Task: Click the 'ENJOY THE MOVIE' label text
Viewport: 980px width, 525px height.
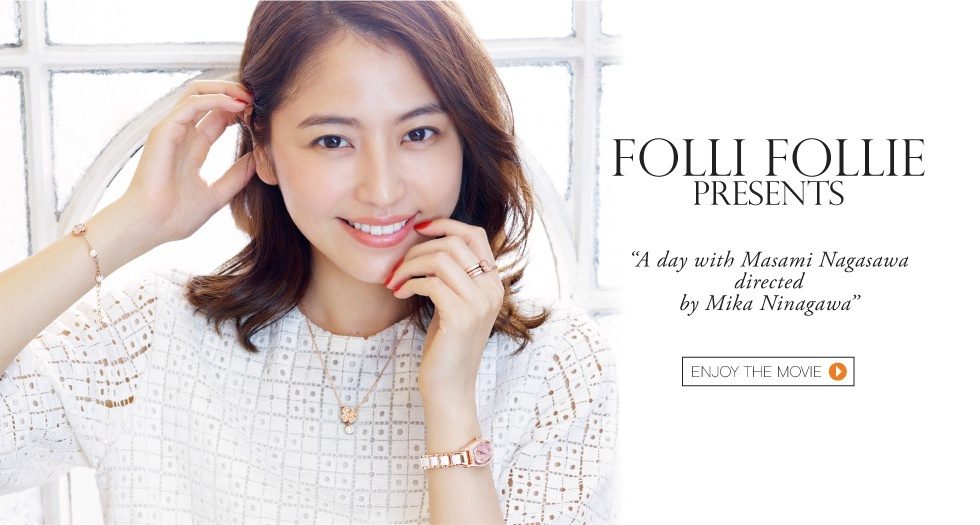Action: [756, 372]
